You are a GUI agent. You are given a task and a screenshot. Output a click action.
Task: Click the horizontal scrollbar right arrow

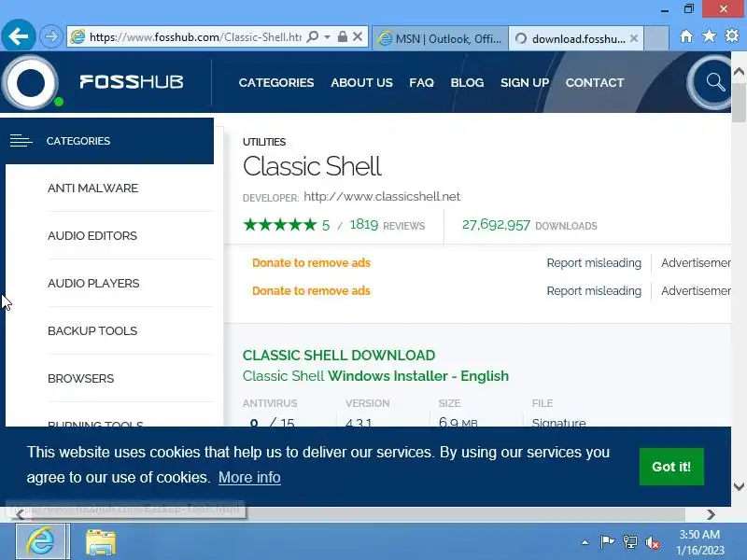(x=711, y=515)
